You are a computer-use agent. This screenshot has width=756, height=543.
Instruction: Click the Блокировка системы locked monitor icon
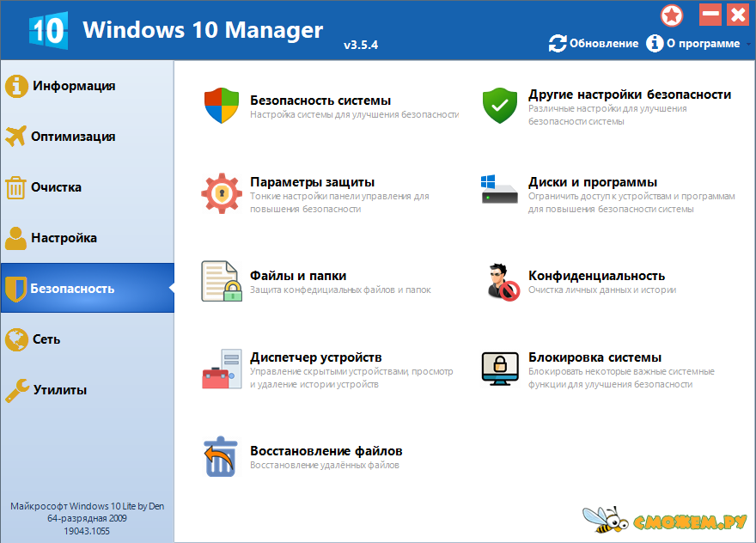(x=500, y=369)
